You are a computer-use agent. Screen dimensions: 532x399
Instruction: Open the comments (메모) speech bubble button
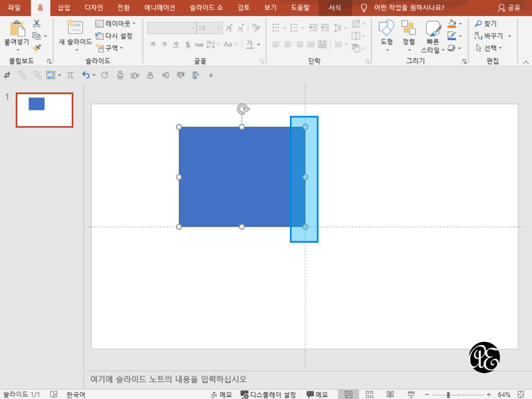click(317, 394)
